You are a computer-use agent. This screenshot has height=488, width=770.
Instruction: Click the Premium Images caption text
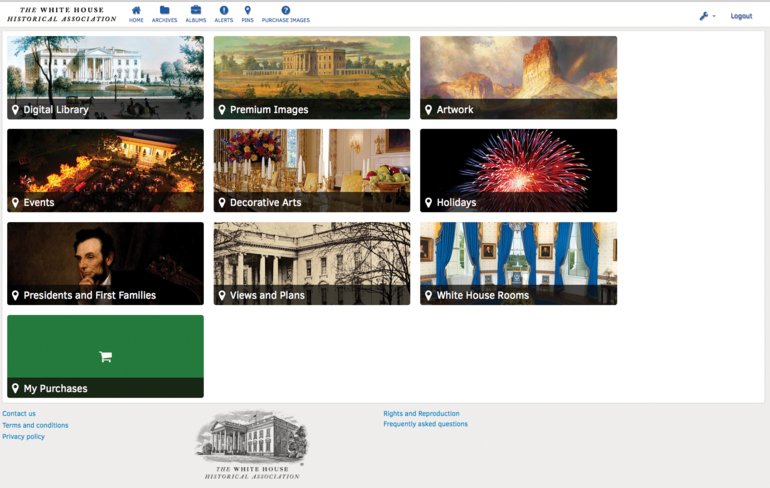pos(269,109)
